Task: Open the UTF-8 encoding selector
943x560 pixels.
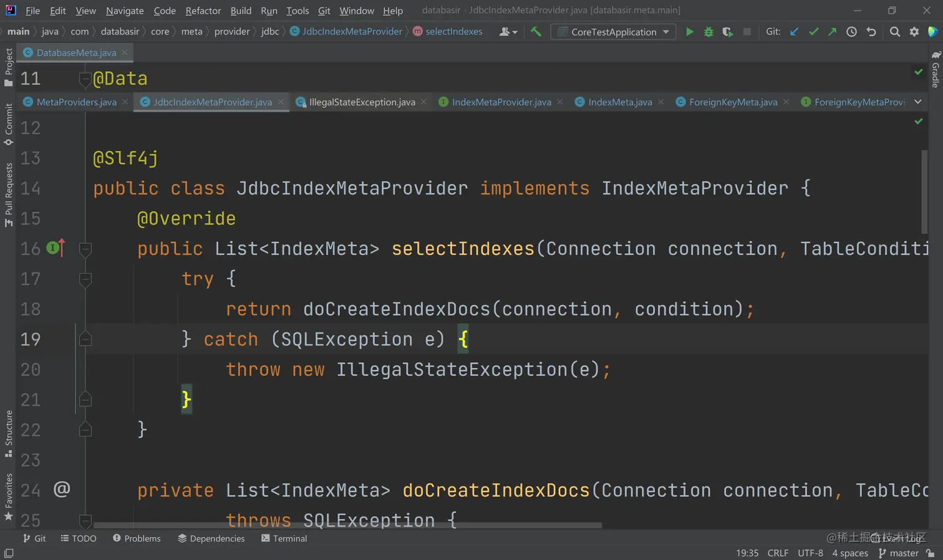Action: point(810,553)
